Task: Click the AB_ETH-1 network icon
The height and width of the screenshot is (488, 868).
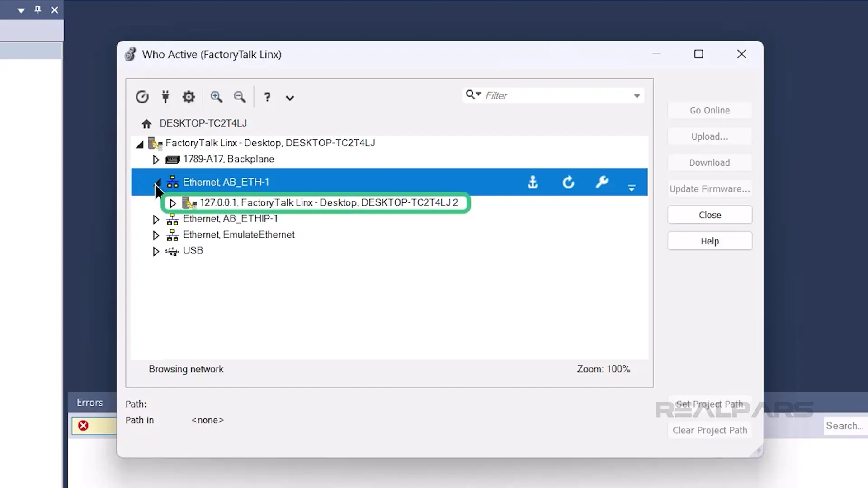Action: pos(173,182)
